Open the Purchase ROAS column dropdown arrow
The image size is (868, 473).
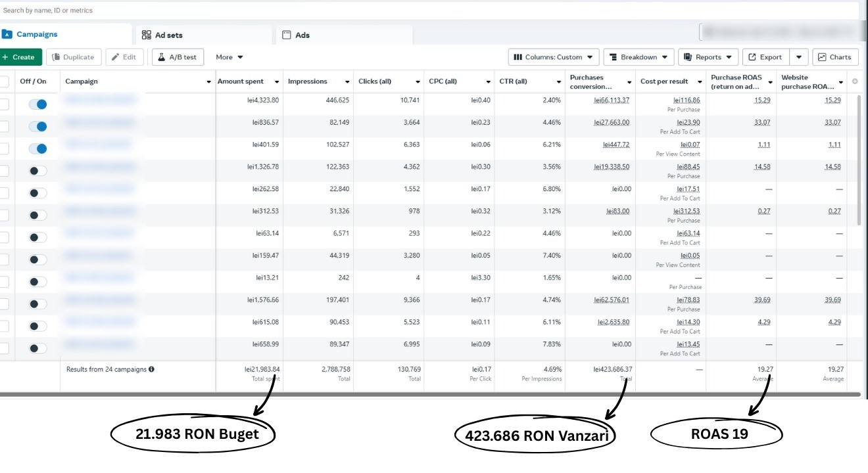(770, 82)
